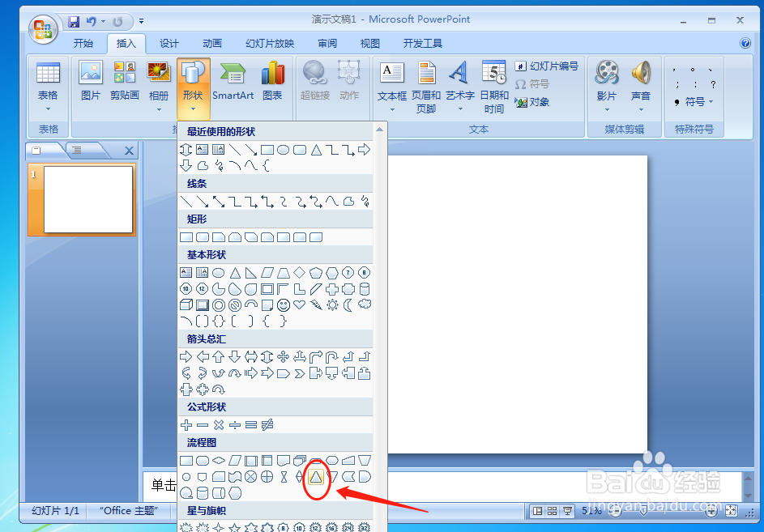Choose the sun shape in Basic Shapes
This screenshot has width=764, height=532.
332,305
